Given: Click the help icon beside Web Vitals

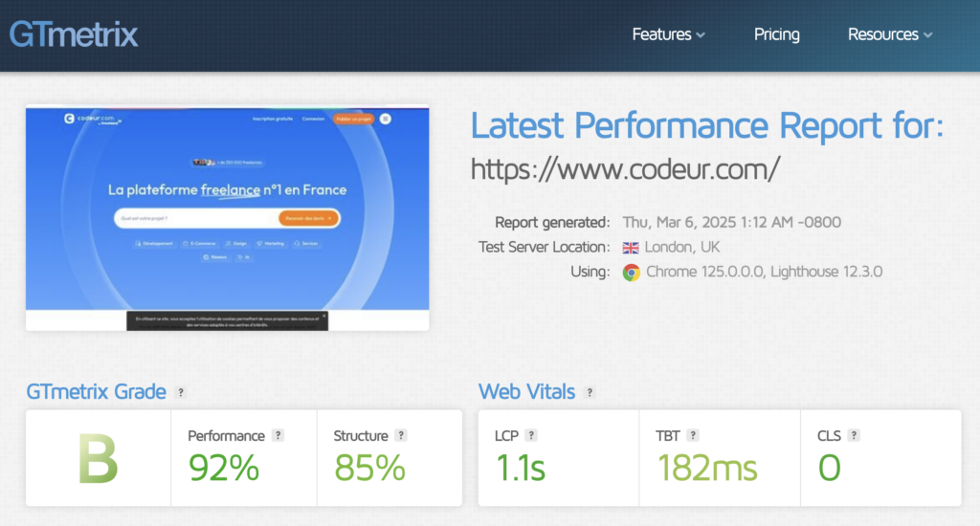Looking at the screenshot, I should (x=590, y=392).
